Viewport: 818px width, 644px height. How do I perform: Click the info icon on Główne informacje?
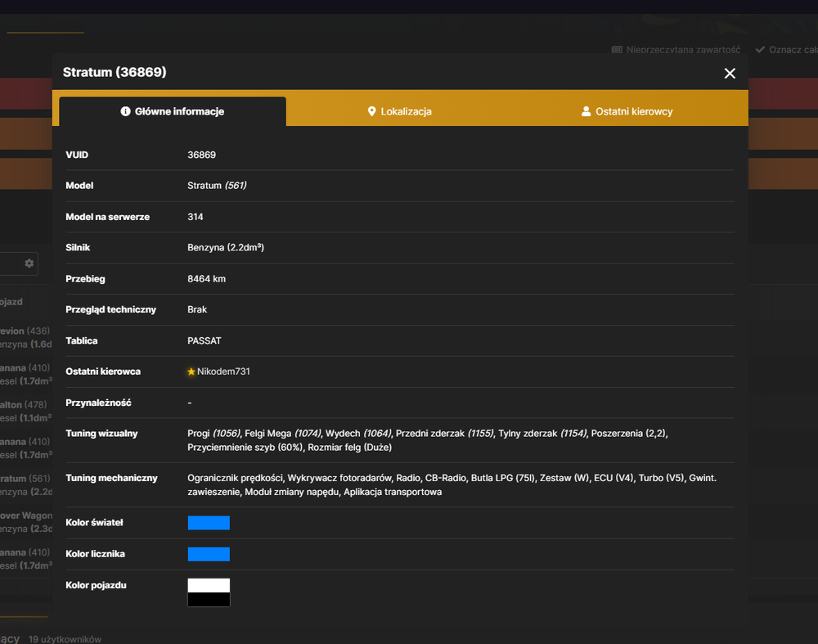point(125,111)
